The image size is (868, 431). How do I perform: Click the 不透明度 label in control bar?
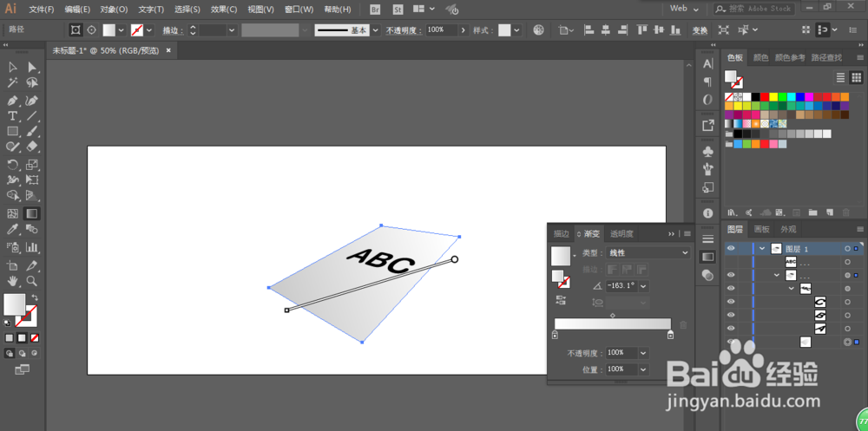[404, 30]
